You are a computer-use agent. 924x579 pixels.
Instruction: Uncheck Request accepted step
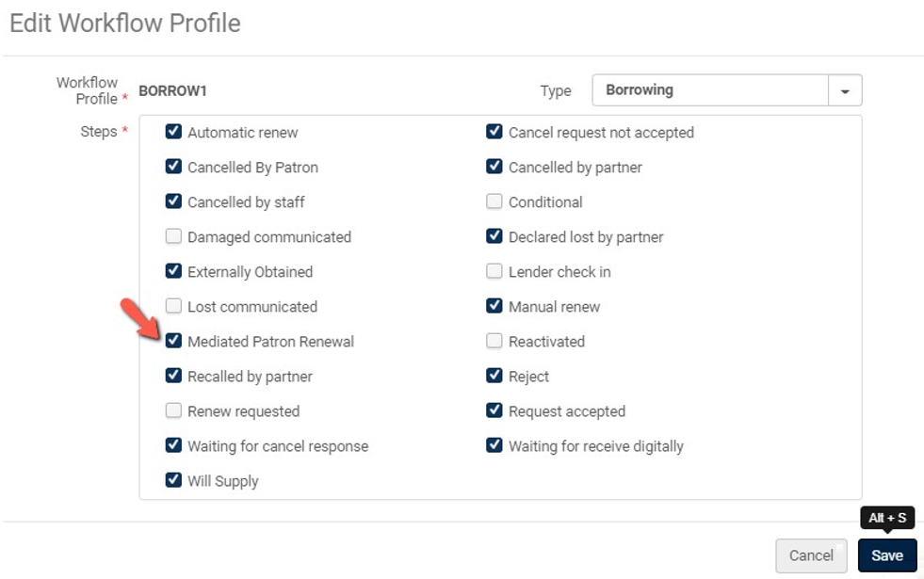coord(494,410)
